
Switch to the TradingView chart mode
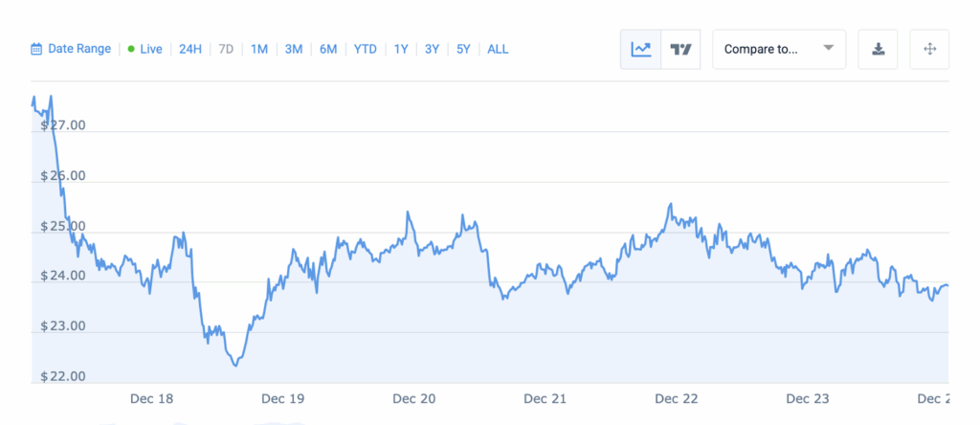point(681,49)
